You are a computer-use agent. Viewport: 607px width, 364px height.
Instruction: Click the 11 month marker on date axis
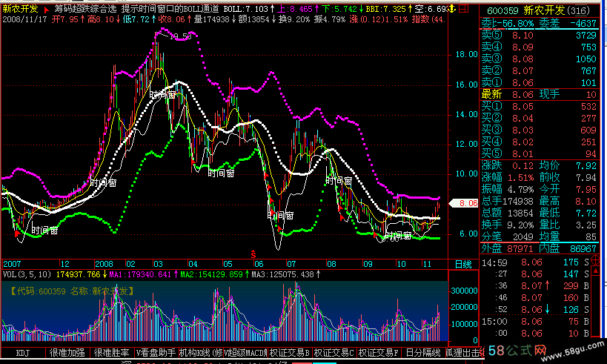coord(426,264)
